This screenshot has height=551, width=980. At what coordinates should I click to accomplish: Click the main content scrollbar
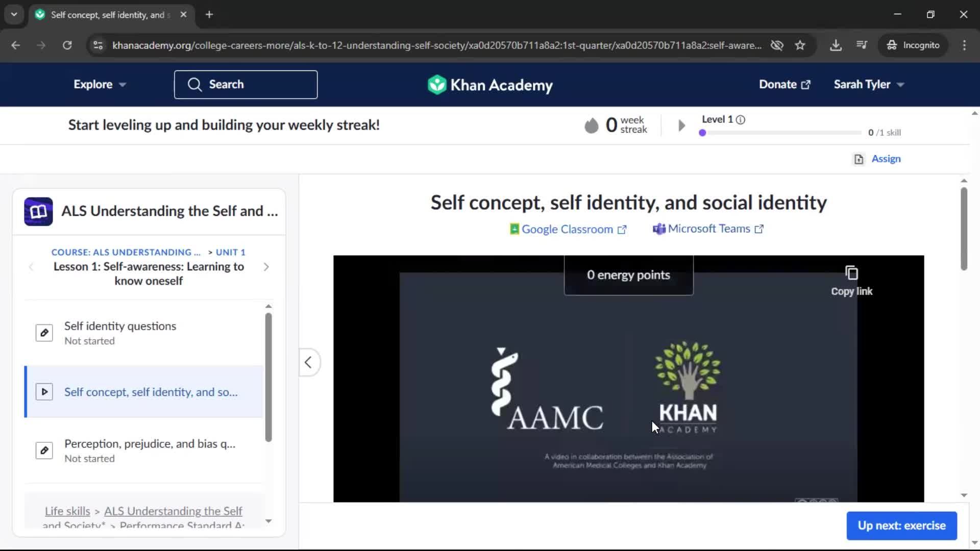[x=964, y=229]
